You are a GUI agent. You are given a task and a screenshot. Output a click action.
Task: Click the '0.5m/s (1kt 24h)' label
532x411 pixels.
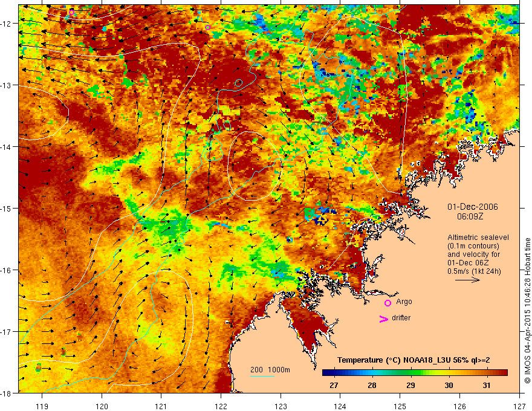point(475,271)
